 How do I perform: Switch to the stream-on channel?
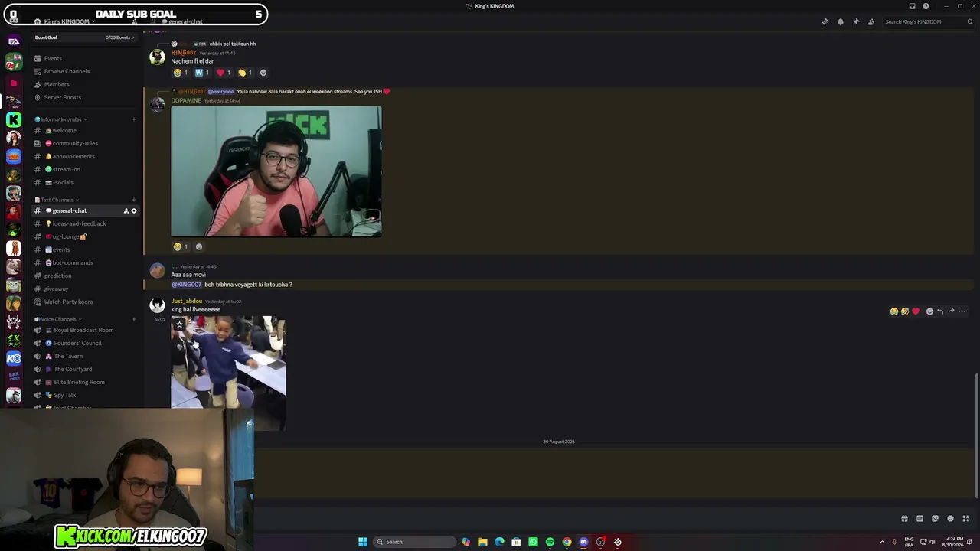pos(85,169)
